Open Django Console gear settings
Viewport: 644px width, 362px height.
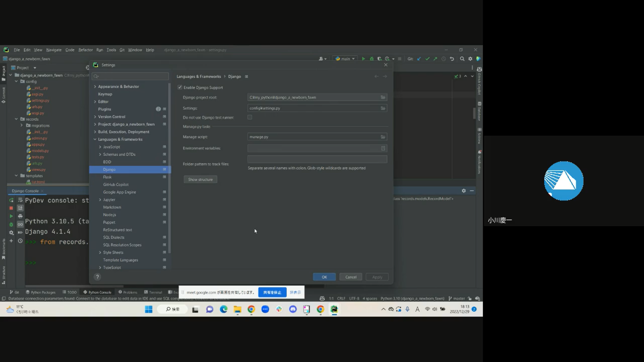coord(464,191)
